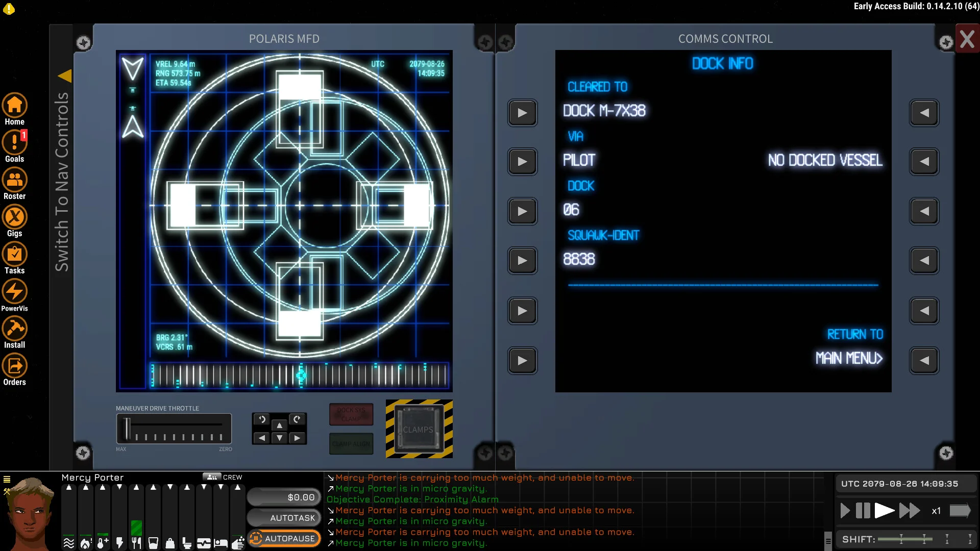Collapse the left sidebar via the arrow
Viewport: 980px width, 551px height.
click(65, 76)
